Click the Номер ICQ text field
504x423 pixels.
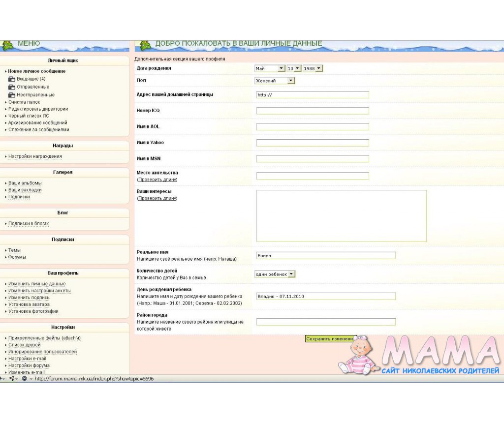(x=313, y=111)
